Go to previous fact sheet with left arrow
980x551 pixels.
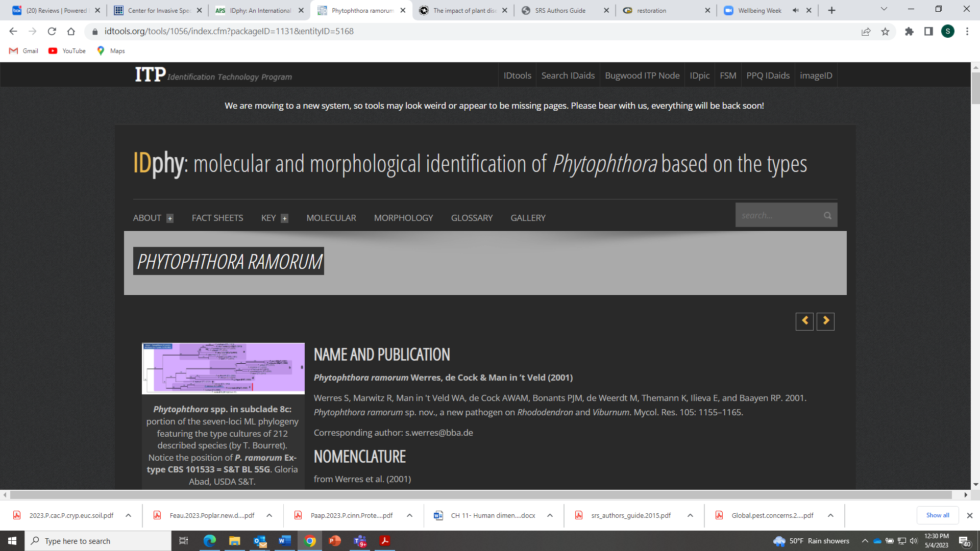pyautogui.click(x=804, y=321)
